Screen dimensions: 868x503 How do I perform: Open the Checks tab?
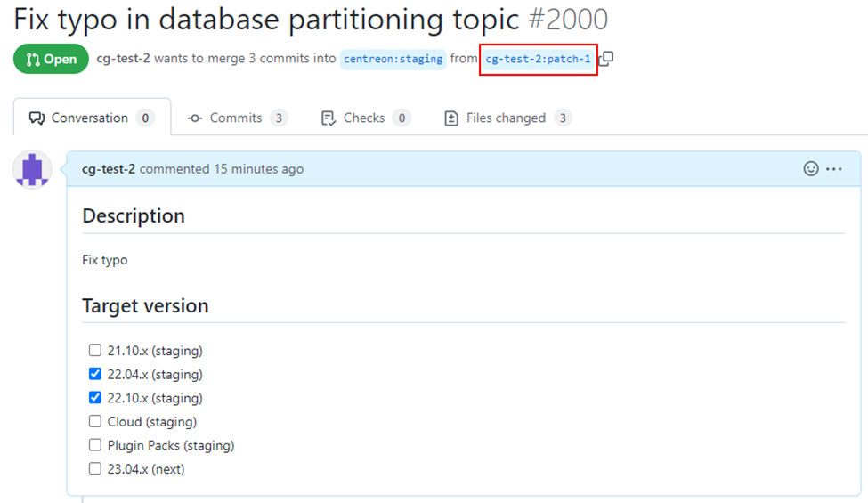[x=364, y=118]
